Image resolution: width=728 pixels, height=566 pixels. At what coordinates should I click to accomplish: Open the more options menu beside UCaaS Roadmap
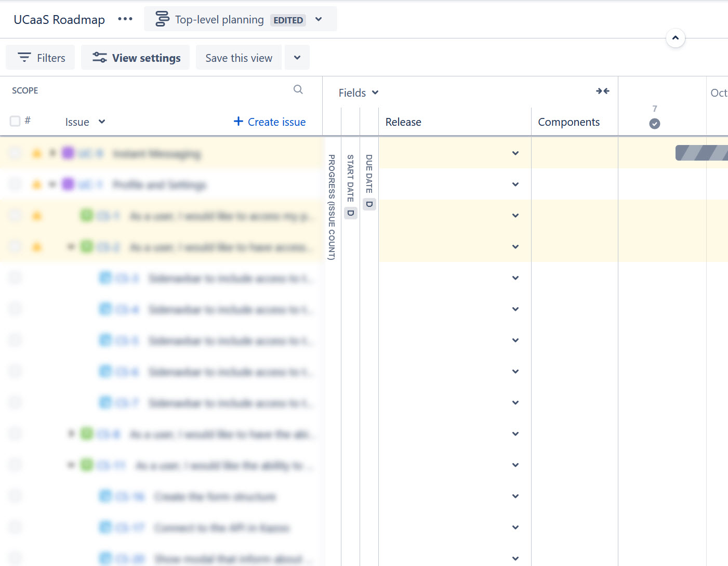click(125, 19)
